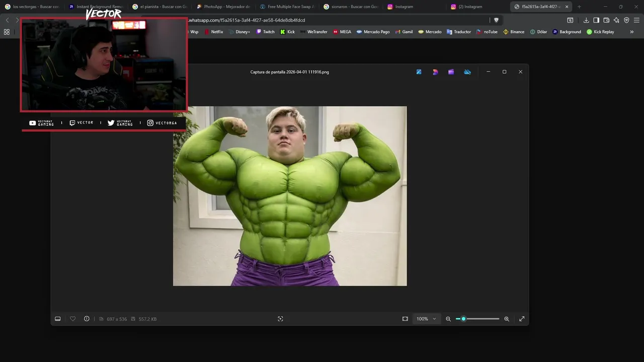Open the Wsp bookmark
The height and width of the screenshot is (362, 644).
click(x=193, y=32)
